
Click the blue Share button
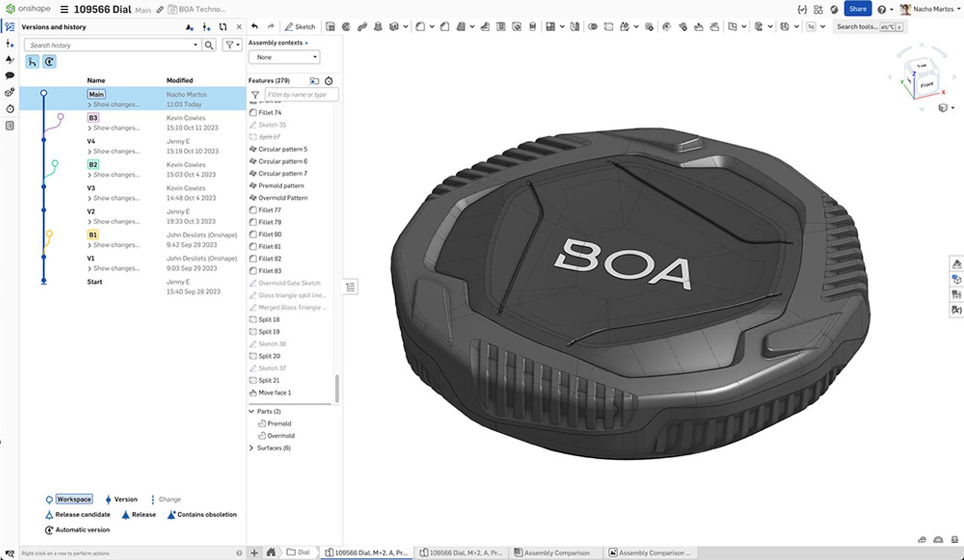pos(857,9)
